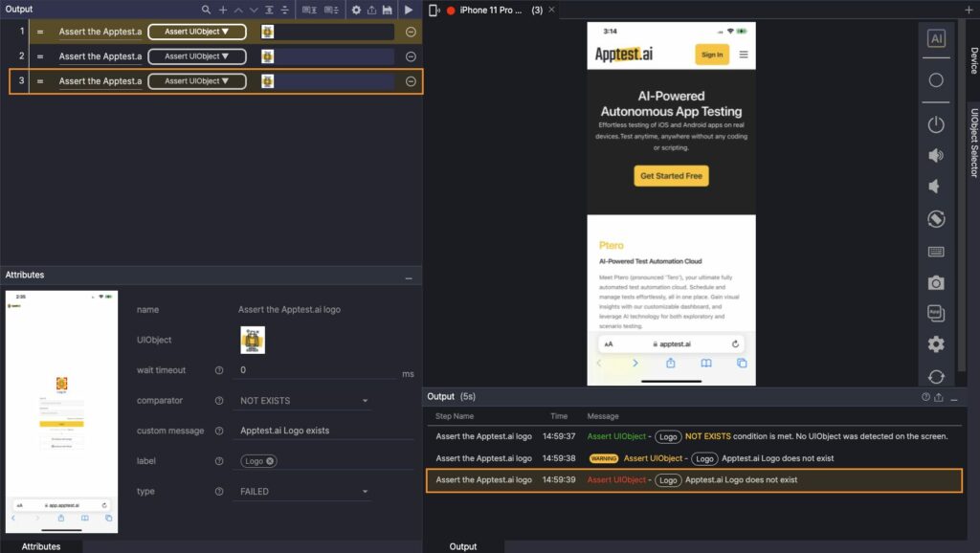Remove the Logo label tag
Screen dimensions: 980x553
coord(270,461)
